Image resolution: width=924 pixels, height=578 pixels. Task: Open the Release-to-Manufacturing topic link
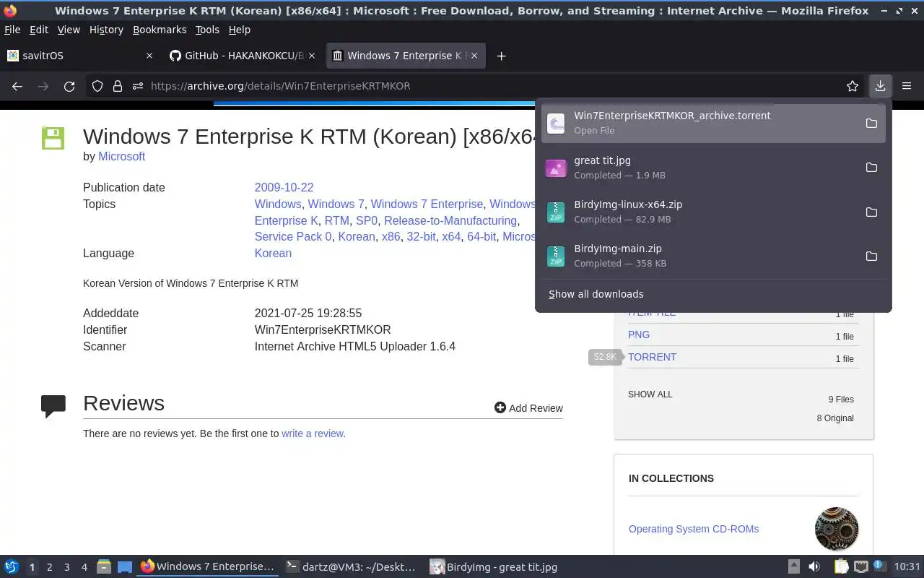tap(450, 221)
